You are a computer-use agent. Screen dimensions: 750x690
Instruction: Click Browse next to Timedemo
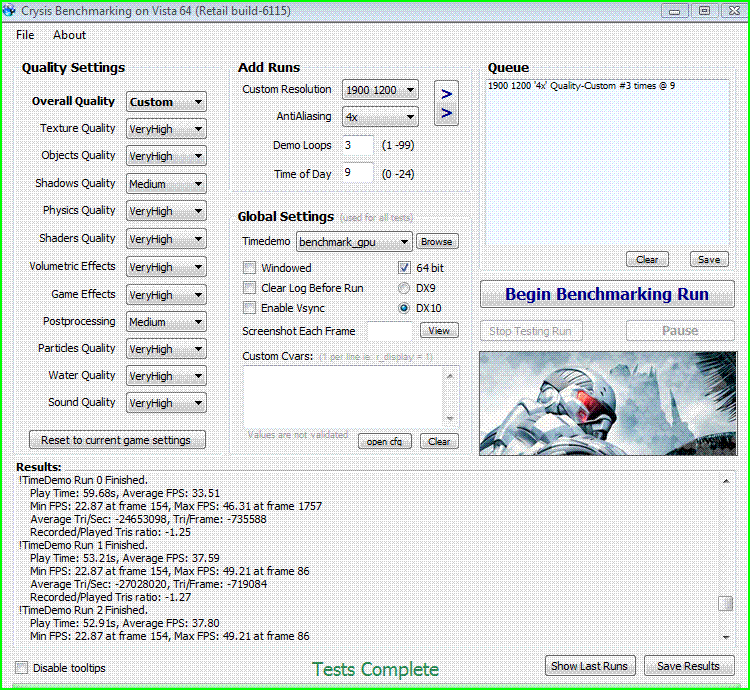tap(437, 241)
